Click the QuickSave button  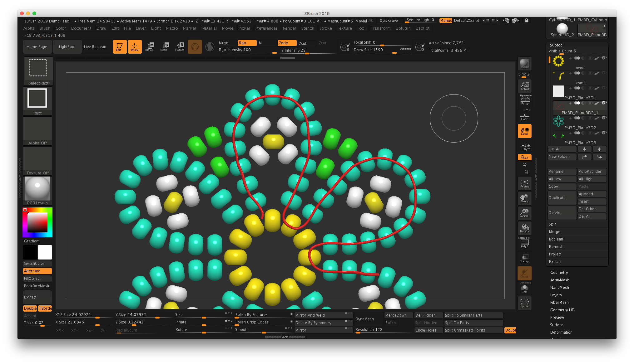coord(389,21)
